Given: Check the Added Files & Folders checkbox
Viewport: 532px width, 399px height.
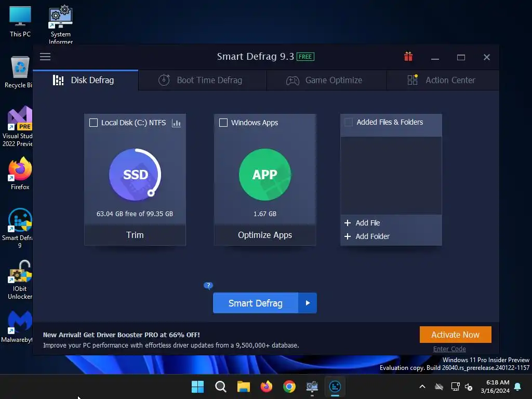Looking at the screenshot, I should click(x=349, y=122).
